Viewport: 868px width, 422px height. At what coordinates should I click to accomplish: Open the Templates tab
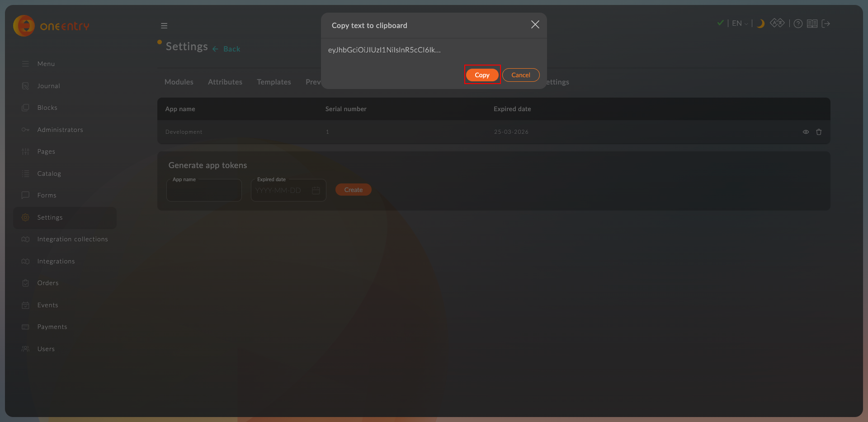(x=274, y=82)
